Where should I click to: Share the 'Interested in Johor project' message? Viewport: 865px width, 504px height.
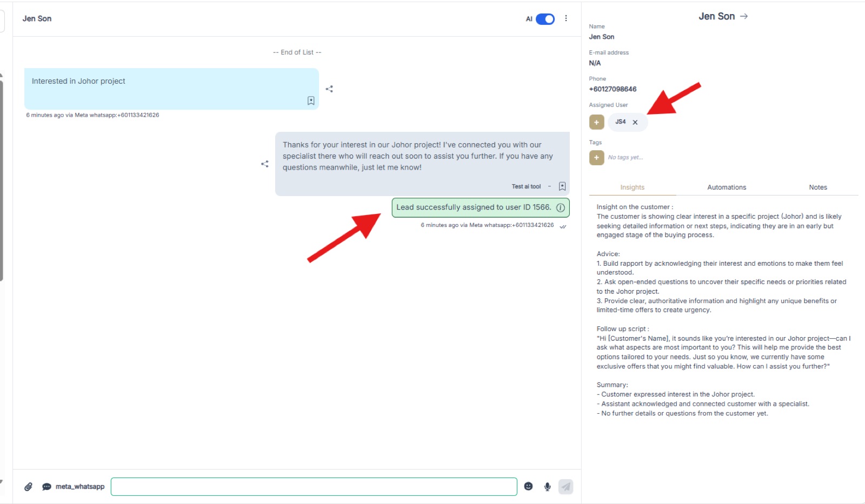click(x=329, y=89)
